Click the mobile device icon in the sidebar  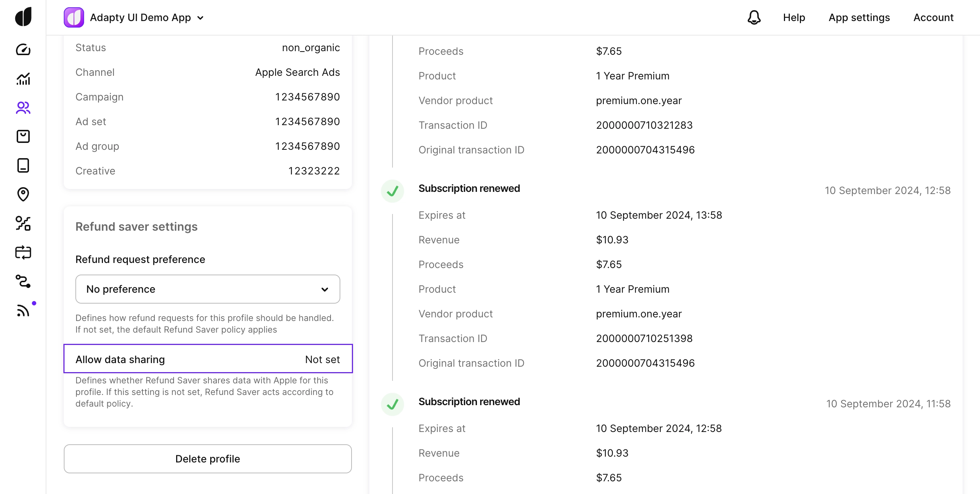[x=23, y=165]
